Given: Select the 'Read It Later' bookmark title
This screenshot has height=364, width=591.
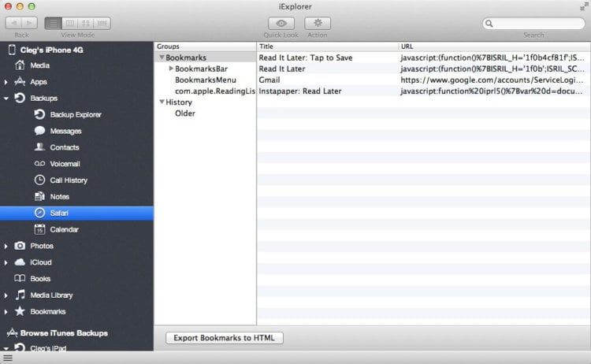Looking at the screenshot, I should click(282, 69).
